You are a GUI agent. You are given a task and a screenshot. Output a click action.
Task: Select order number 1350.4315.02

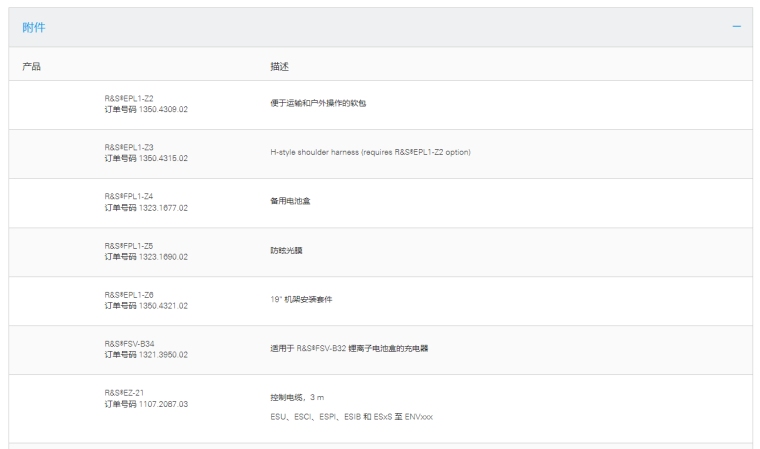pyautogui.click(x=146, y=158)
